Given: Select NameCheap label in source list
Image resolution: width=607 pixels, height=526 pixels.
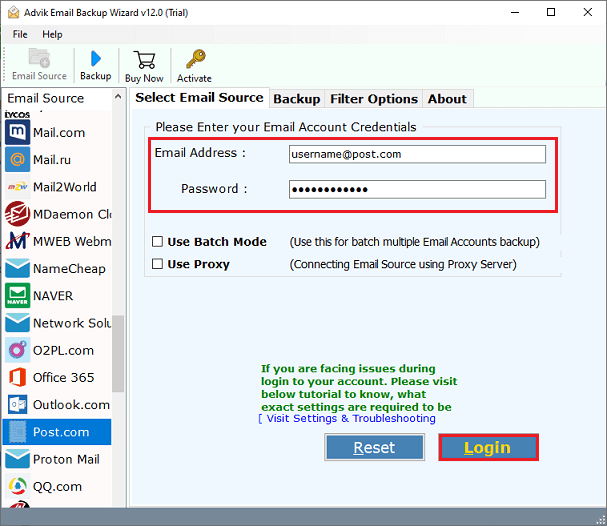Looking at the screenshot, I should 69,269.
